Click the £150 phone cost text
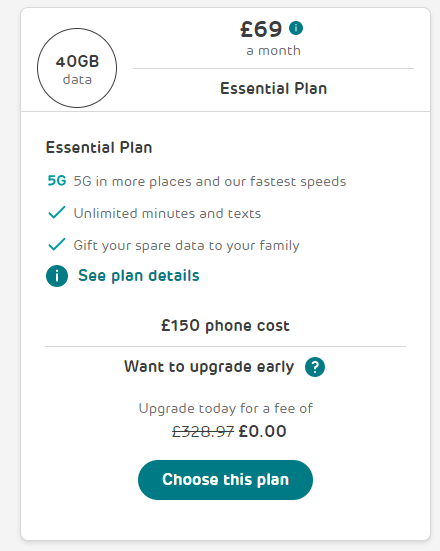 [x=225, y=325]
